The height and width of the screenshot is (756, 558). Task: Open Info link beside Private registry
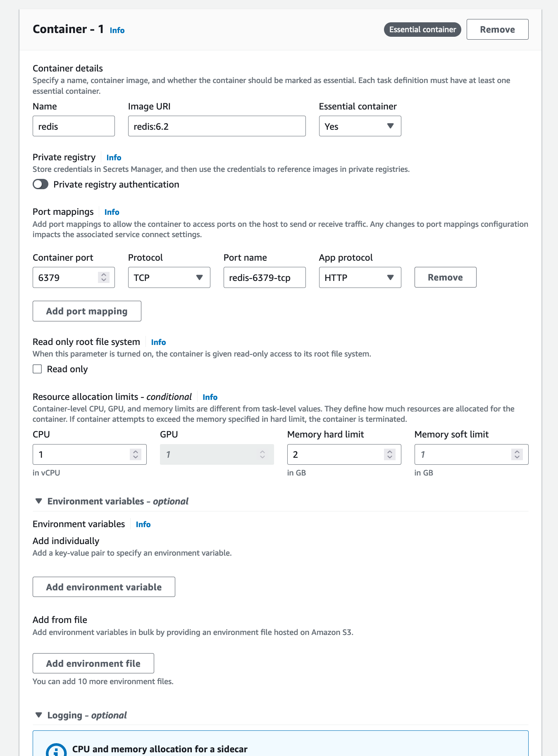pos(114,157)
